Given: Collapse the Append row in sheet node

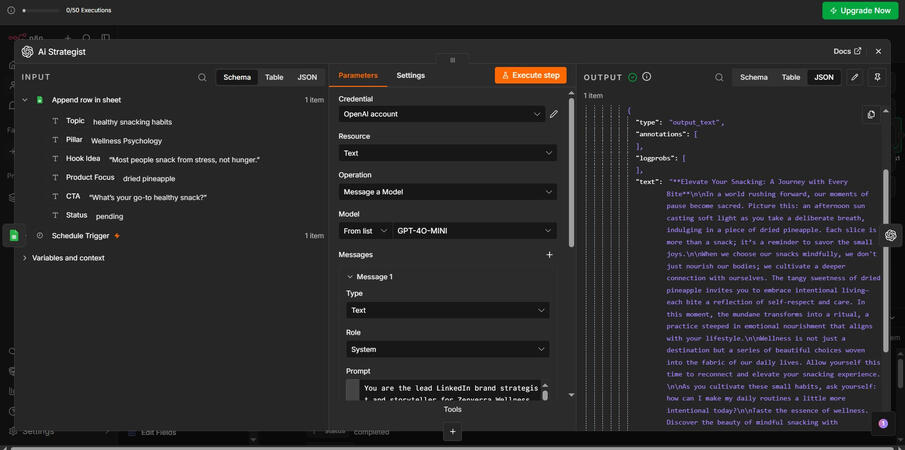Looking at the screenshot, I should tap(25, 100).
